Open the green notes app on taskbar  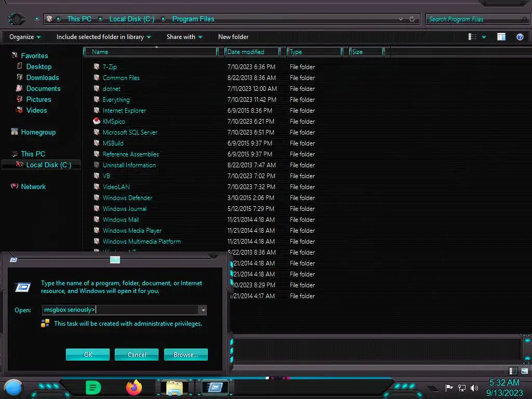pos(93,388)
